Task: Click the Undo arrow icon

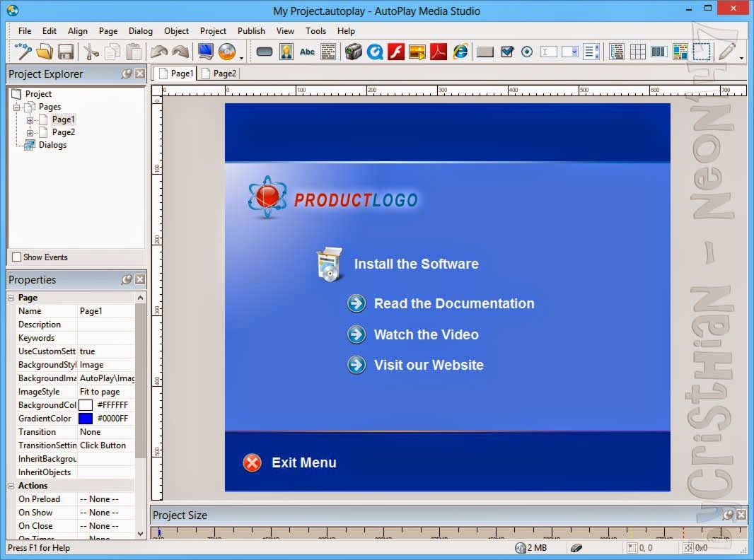Action: (159, 52)
